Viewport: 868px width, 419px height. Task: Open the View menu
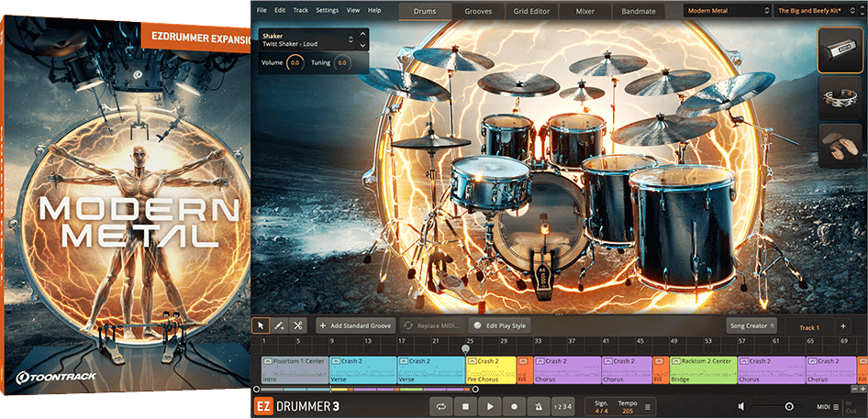point(353,10)
